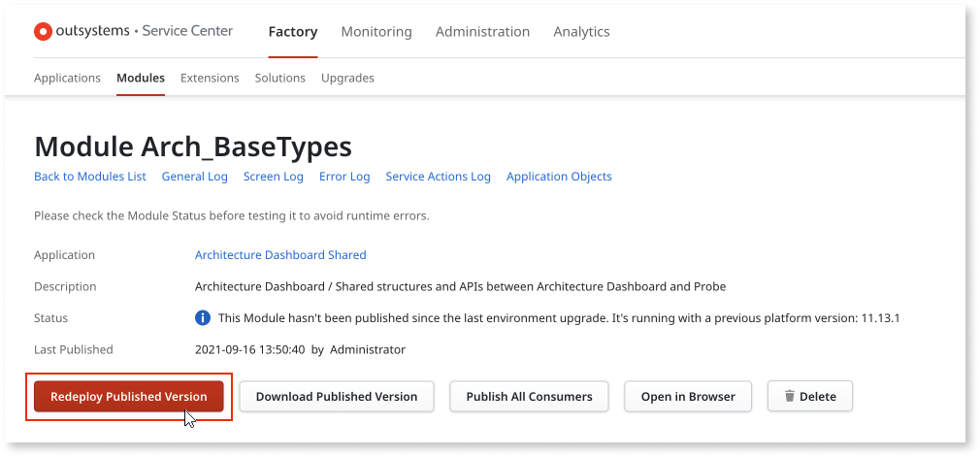Open the Factory menu
This screenshot has height=457, width=980.
293,32
